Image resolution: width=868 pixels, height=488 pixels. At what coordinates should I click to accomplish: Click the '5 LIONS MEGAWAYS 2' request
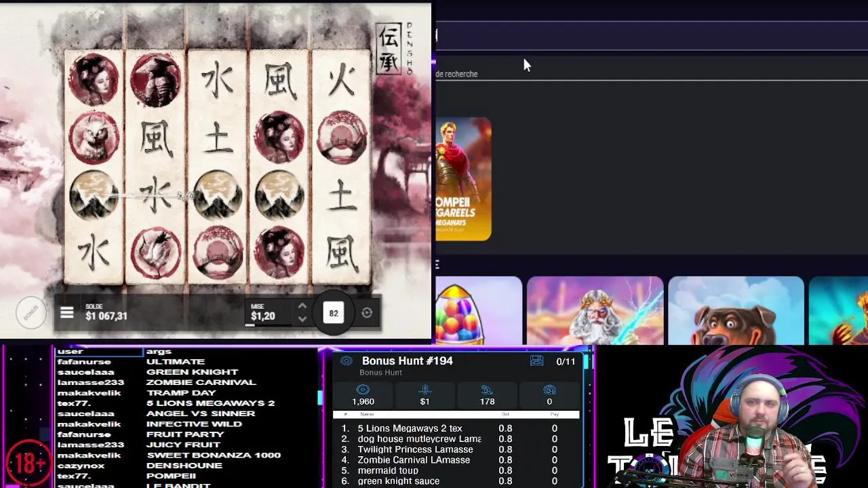(210, 403)
